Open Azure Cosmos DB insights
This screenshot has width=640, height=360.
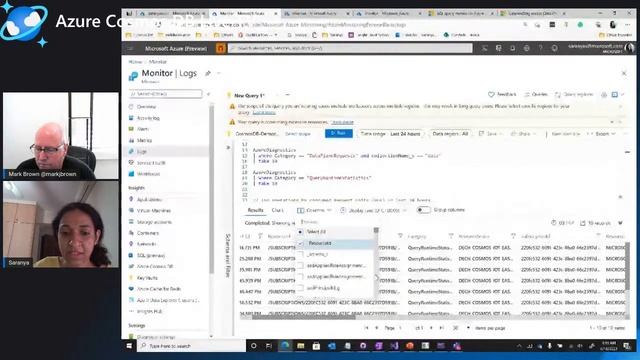pyautogui.click(x=154, y=267)
